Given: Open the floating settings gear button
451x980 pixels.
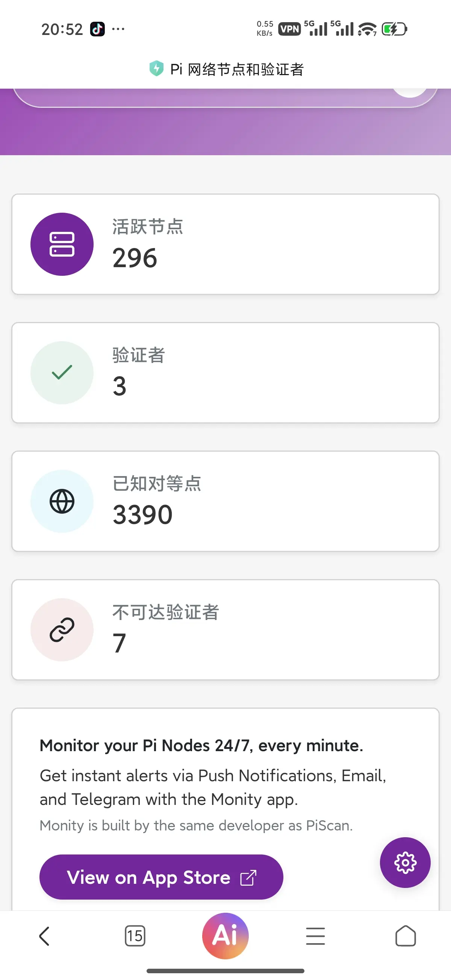Looking at the screenshot, I should [405, 862].
